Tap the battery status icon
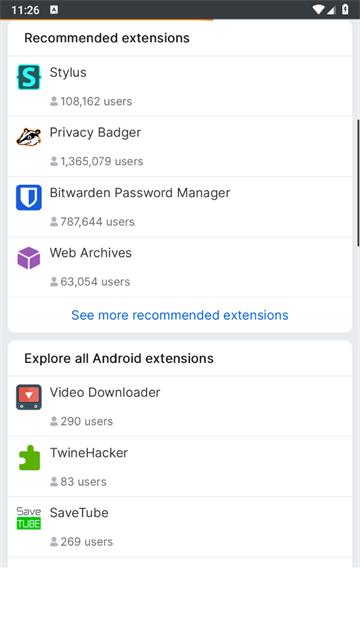Image resolution: width=360 pixels, height=640 pixels. coord(345,9)
